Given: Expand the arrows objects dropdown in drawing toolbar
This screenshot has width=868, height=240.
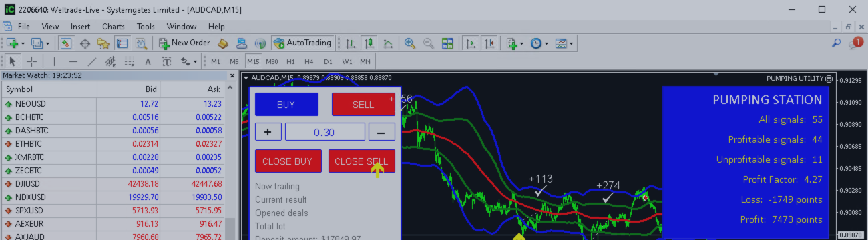Looking at the screenshot, I should (x=195, y=62).
